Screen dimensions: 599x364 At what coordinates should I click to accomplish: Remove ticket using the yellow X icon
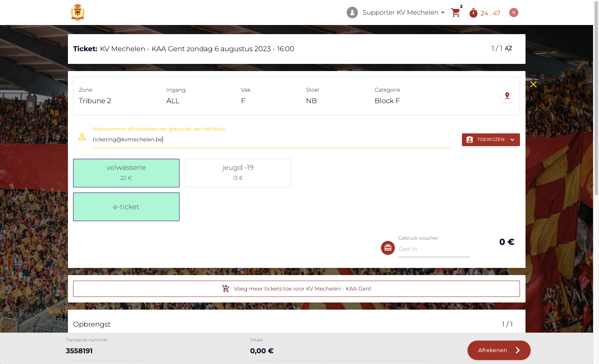[x=533, y=85]
